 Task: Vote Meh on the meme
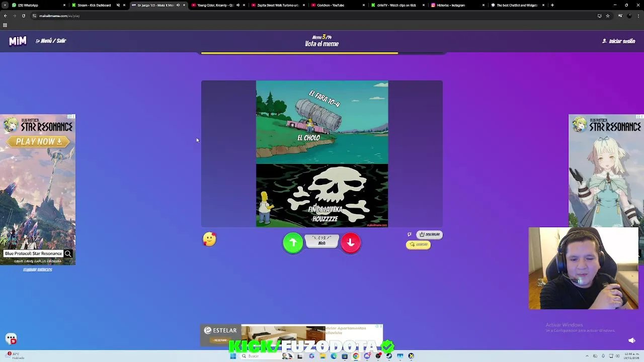pos(321,241)
